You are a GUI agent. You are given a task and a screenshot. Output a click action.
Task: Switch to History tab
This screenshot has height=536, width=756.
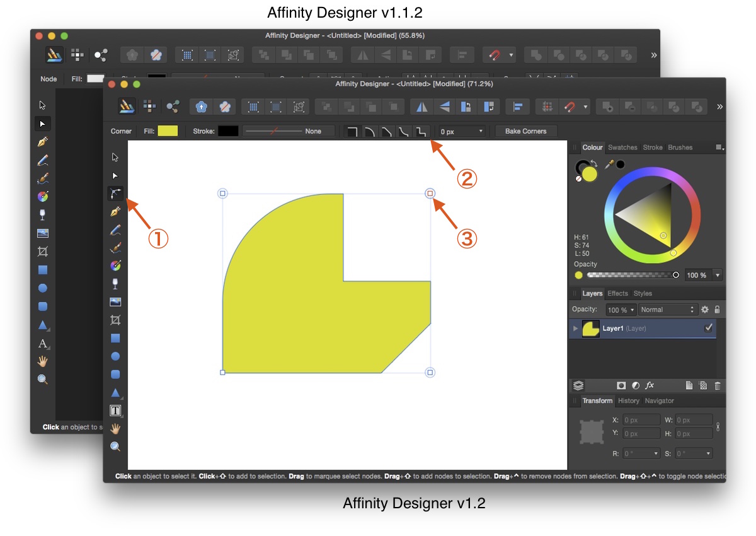[x=629, y=400]
